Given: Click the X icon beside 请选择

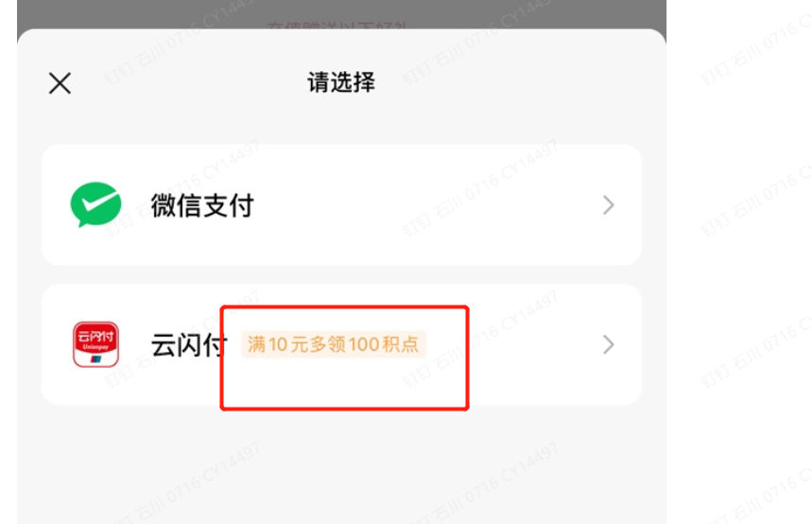Looking at the screenshot, I should [60, 83].
